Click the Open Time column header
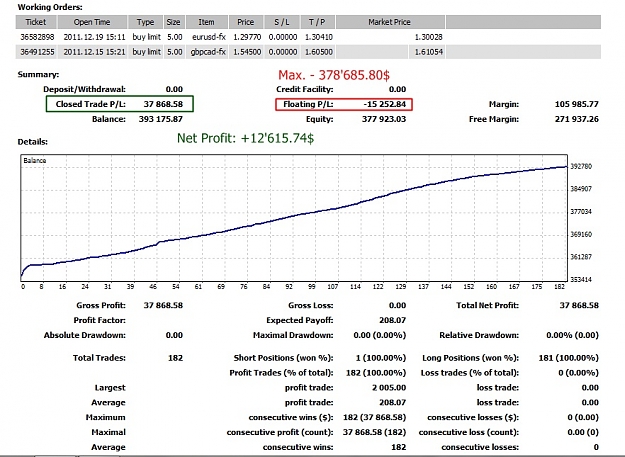This screenshot has width=625, height=457. pos(92,22)
